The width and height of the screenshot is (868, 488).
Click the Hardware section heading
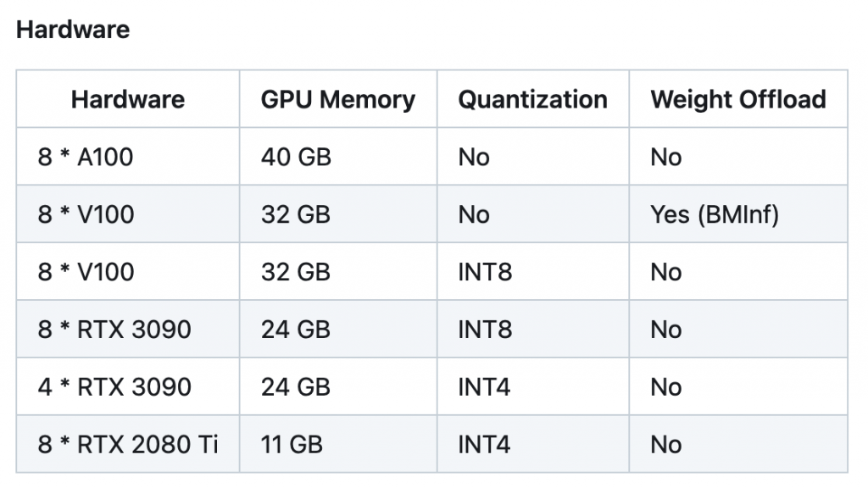(x=73, y=30)
